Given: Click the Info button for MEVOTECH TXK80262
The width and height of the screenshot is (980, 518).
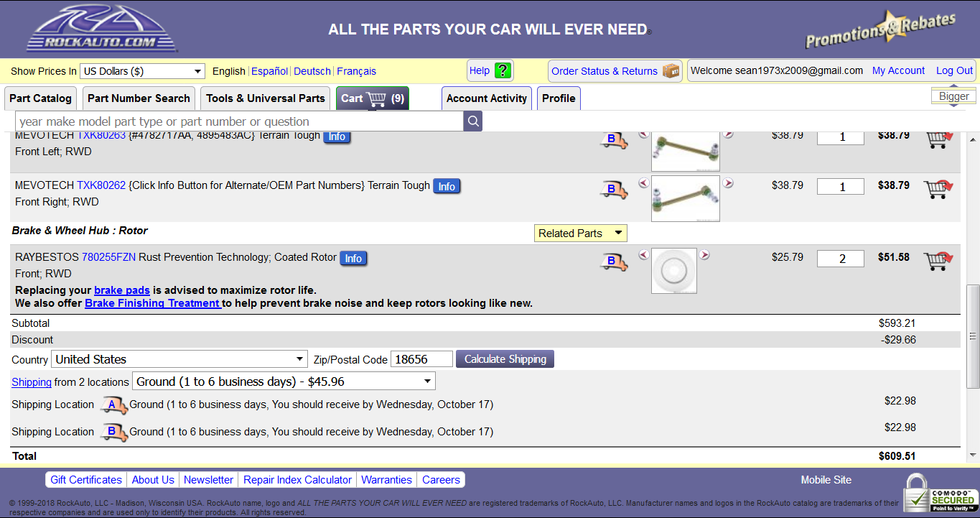Looking at the screenshot, I should [x=447, y=186].
